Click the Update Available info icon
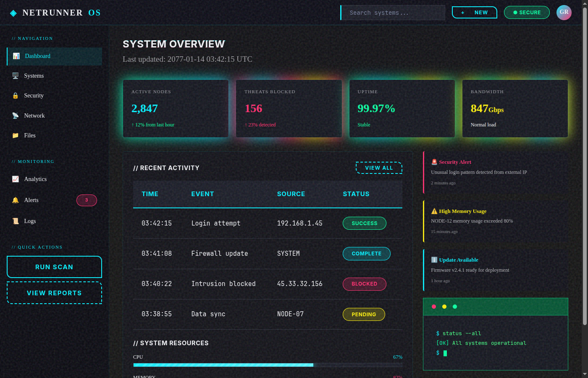Viewport: 588px width, 378px height. pyautogui.click(x=434, y=260)
